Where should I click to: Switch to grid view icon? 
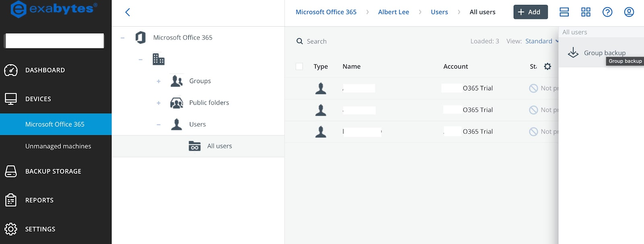click(x=586, y=12)
